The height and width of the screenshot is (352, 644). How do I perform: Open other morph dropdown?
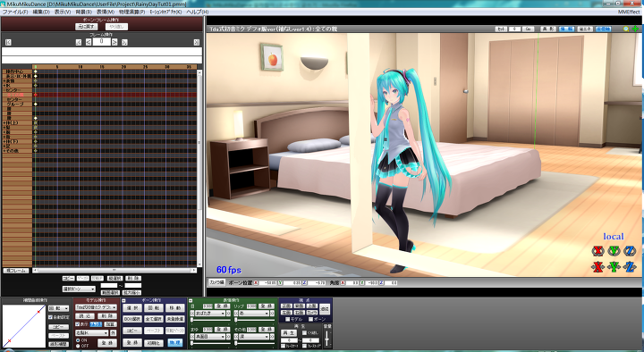click(x=254, y=337)
